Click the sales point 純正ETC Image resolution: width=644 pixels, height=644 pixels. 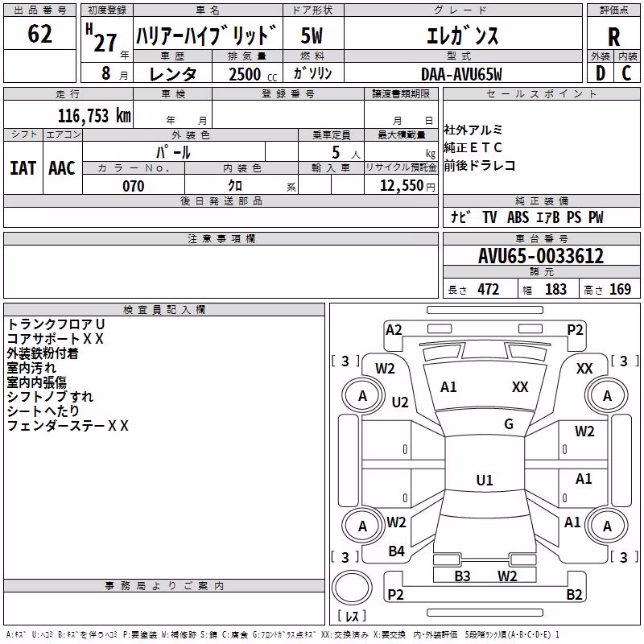click(473, 147)
